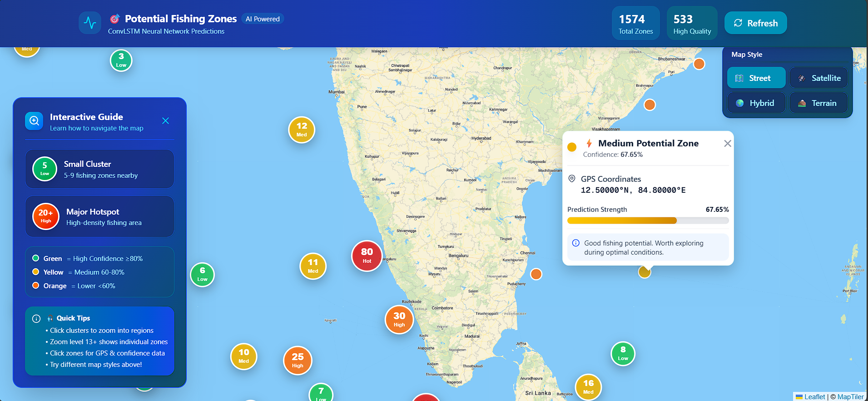The height and width of the screenshot is (401, 868).
Task: Open the Leaflet attribution link
Action: point(814,396)
